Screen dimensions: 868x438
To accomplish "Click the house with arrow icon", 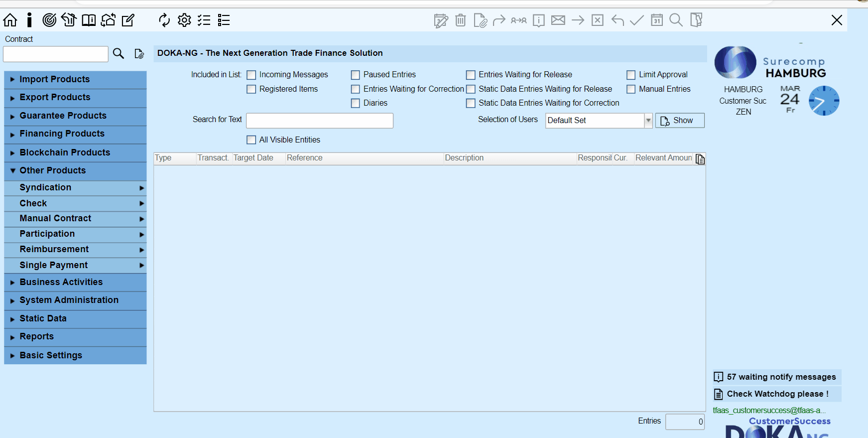I will [69, 20].
